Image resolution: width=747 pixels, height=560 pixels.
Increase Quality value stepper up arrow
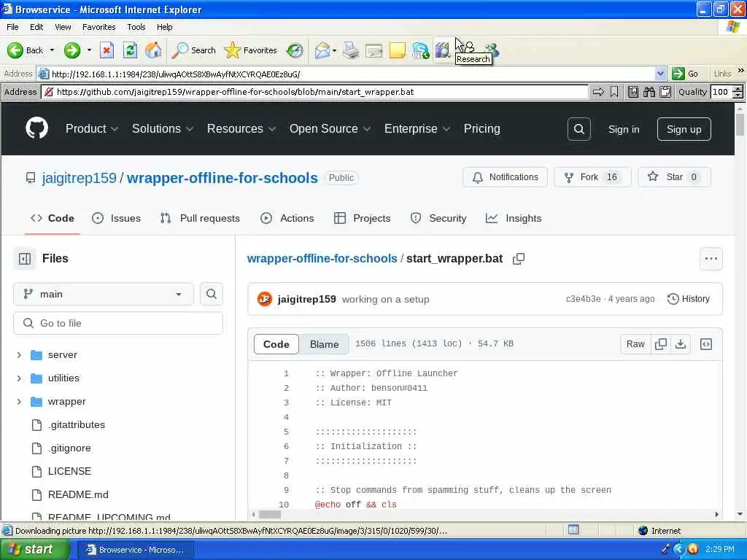(738, 88)
